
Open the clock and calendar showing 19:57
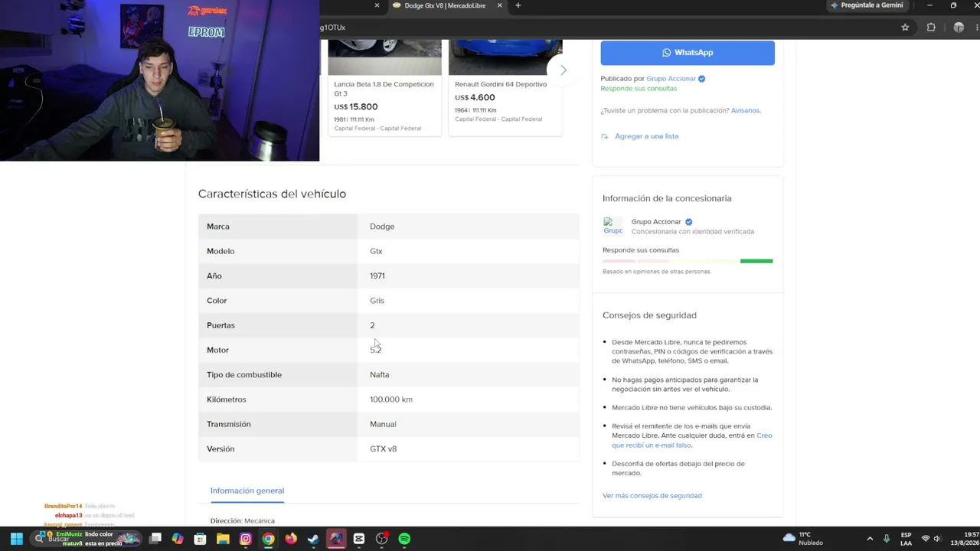tap(965, 539)
